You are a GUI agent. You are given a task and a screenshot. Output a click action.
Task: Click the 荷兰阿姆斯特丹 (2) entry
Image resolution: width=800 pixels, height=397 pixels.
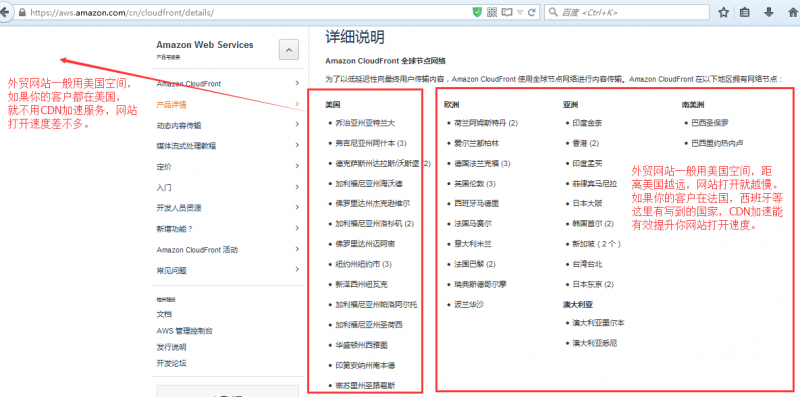tap(486, 123)
